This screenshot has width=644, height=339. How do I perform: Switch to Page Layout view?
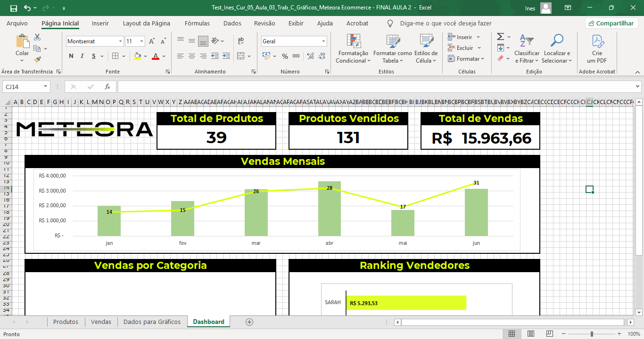point(530,334)
